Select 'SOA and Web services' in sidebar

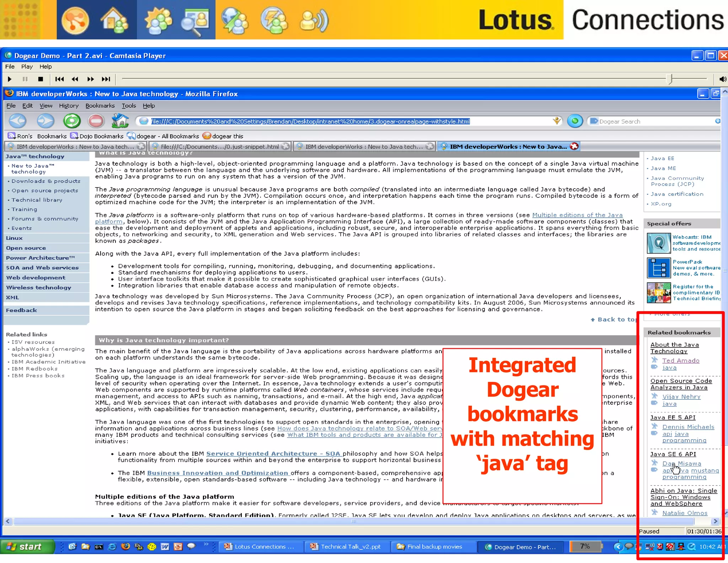pyautogui.click(x=42, y=267)
